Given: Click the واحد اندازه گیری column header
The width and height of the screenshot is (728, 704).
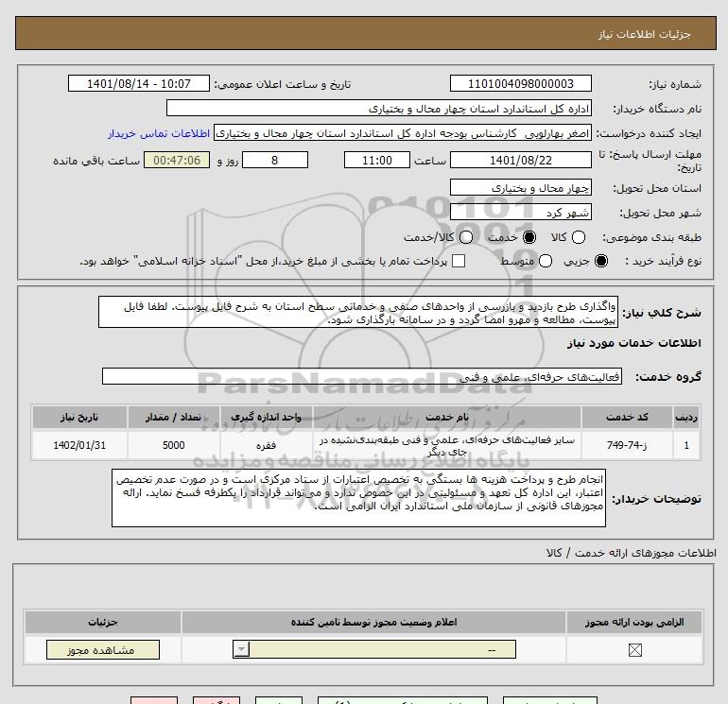Looking at the screenshot, I should point(266,417).
